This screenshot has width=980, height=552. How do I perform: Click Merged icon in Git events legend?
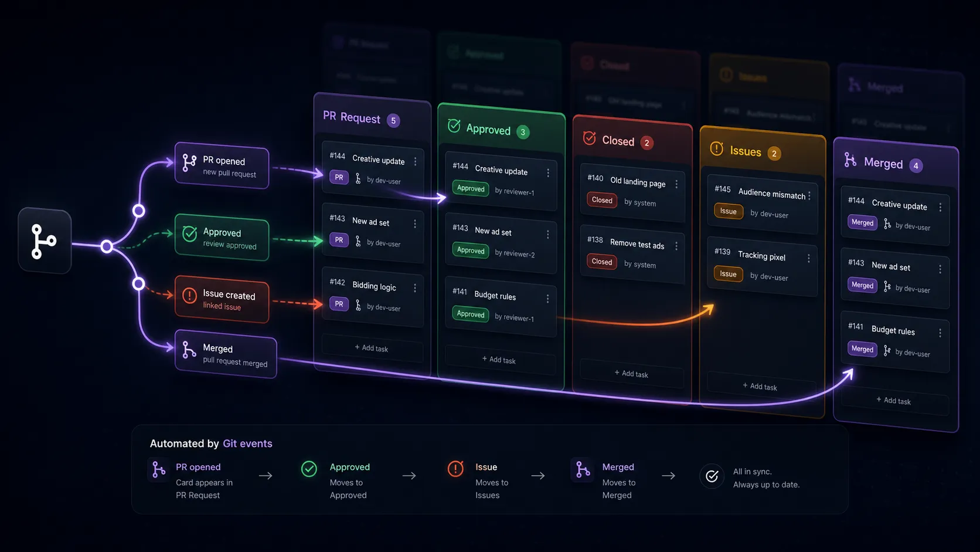tap(582, 469)
